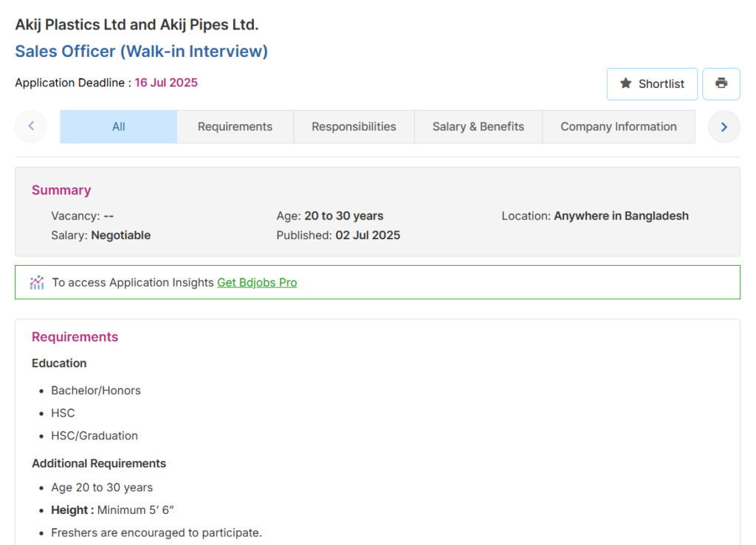The image size is (756, 545).
Task: Click the printer icon button
Action: click(x=721, y=84)
